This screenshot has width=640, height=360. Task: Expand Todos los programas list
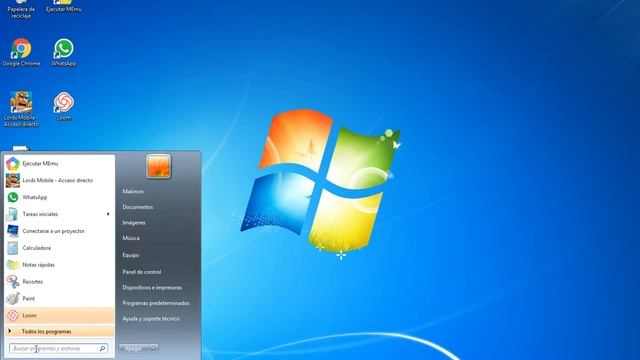59,331
